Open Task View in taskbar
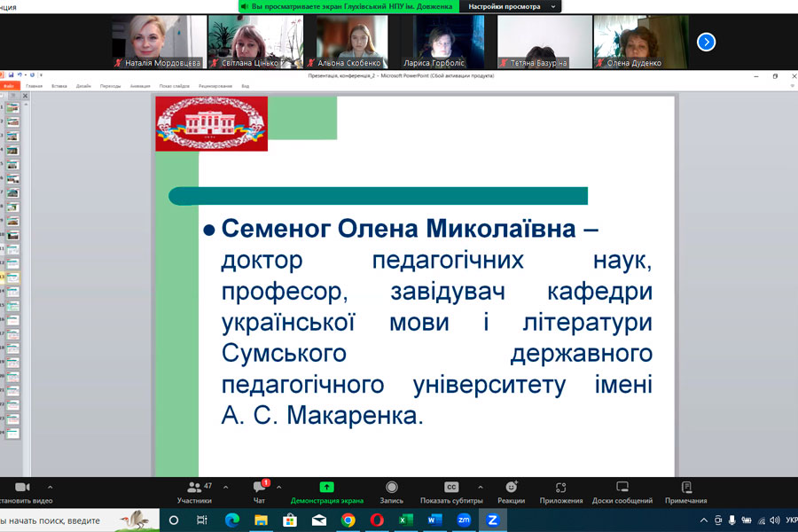The image size is (798, 532). pyautogui.click(x=202, y=520)
